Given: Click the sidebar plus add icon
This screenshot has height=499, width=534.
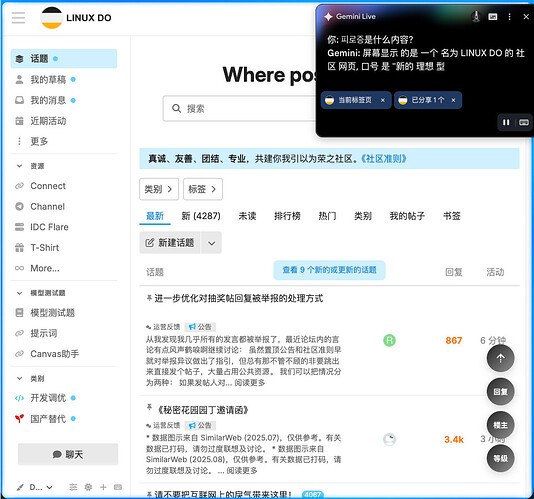Looking at the screenshot, I should click(x=103, y=487).
